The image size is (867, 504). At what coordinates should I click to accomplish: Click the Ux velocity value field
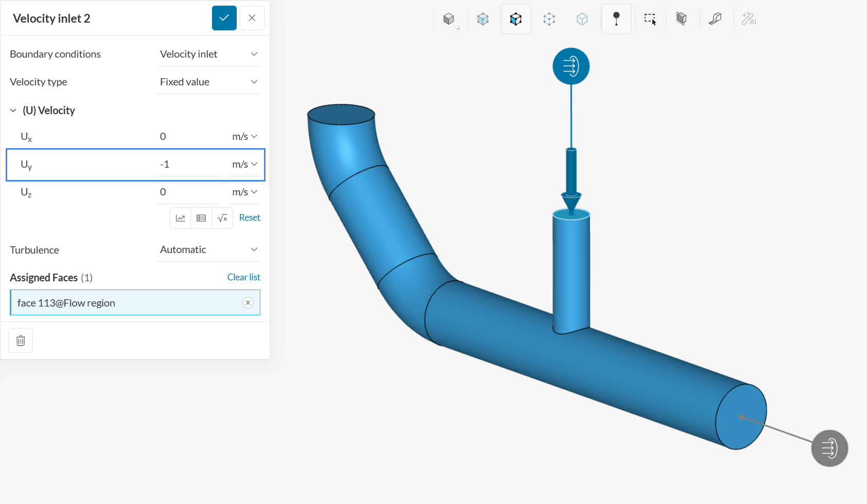pos(188,136)
